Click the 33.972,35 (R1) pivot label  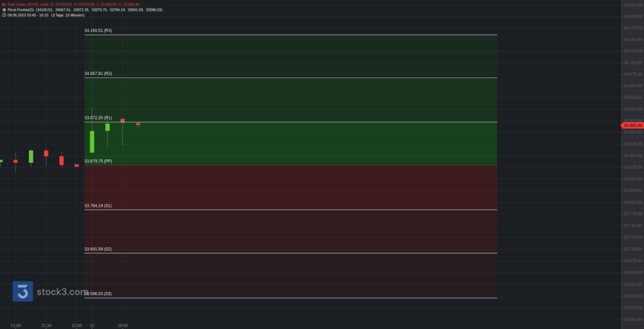click(x=98, y=118)
